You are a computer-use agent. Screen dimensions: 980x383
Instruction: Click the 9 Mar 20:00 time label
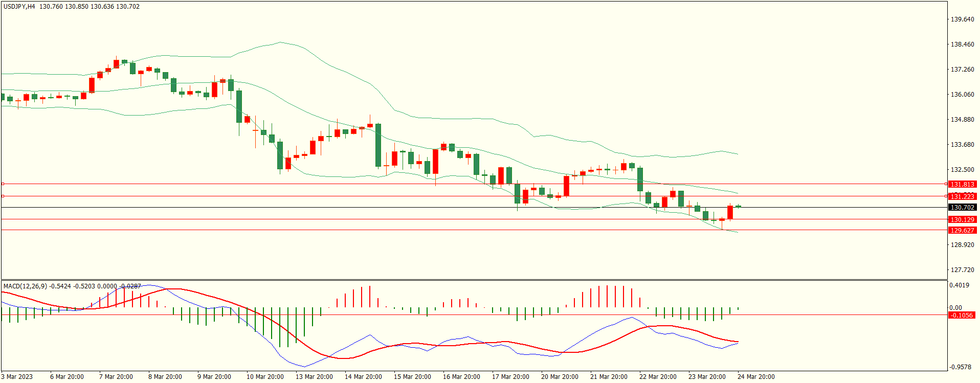[214, 377]
